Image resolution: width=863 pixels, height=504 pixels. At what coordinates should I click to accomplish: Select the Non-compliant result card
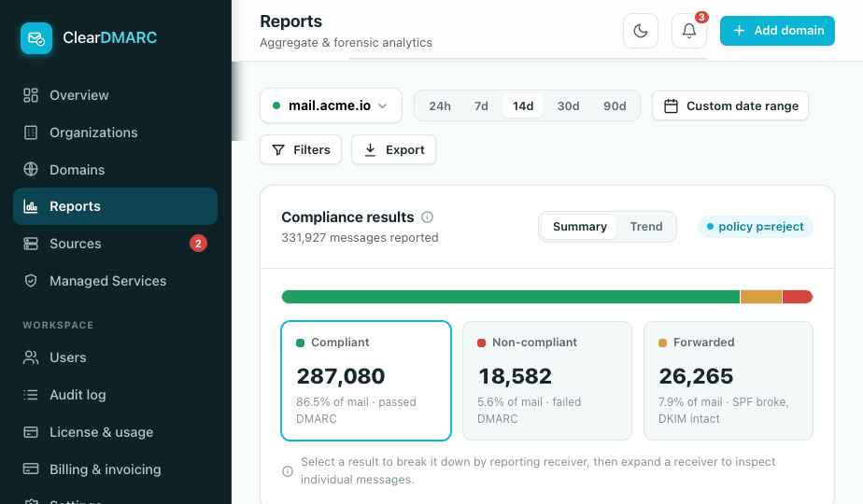(x=547, y=381)
